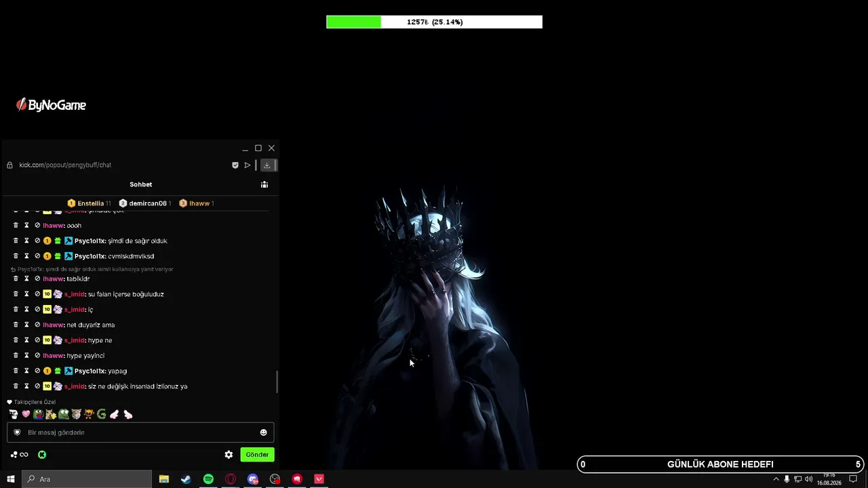Viewport: 868px width, 488px height.
Task: Click Ihaww username on "tabikidr" message
Action: (x=54, y=279)
